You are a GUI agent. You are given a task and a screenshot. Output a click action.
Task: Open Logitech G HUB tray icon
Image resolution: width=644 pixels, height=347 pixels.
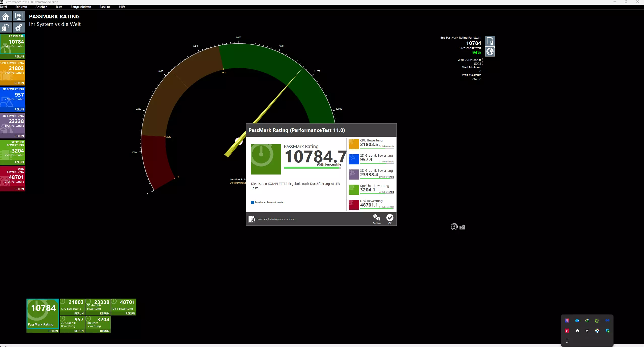coord(587,331)
